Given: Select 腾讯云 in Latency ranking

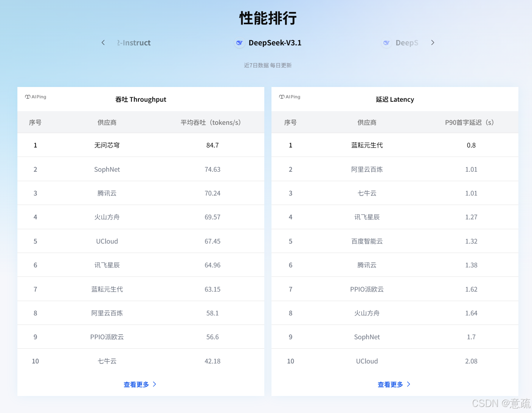Looking at the screenshot, I should (367, 265).
